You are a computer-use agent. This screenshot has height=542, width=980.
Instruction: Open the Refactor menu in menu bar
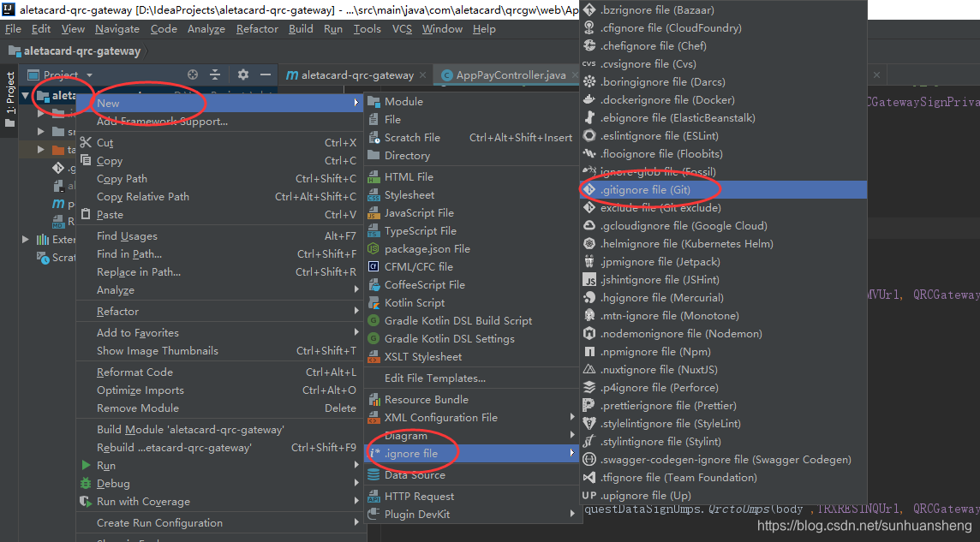click(257, 29)
